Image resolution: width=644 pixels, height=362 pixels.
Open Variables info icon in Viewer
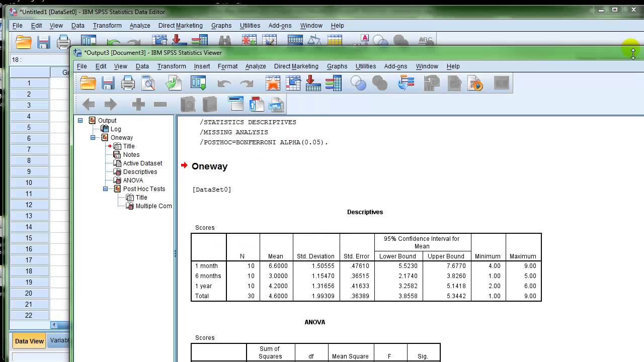point(333,83)
